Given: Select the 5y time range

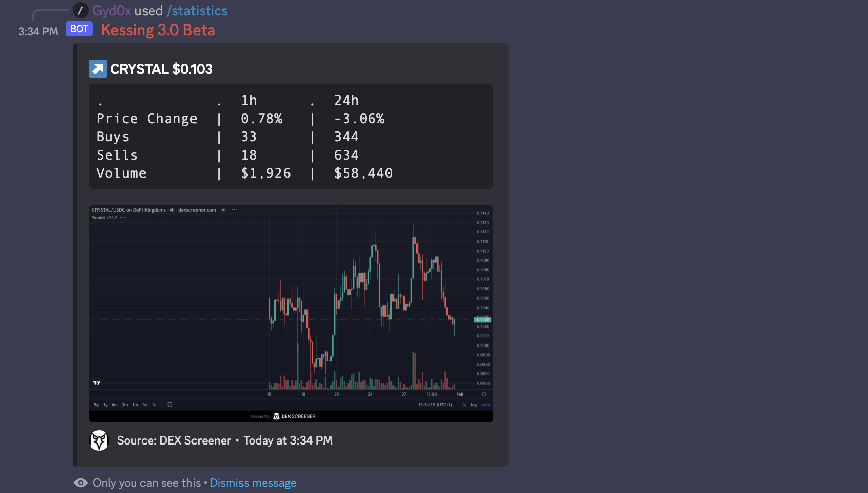Looking at the screenshot, I should coord(97,405).
